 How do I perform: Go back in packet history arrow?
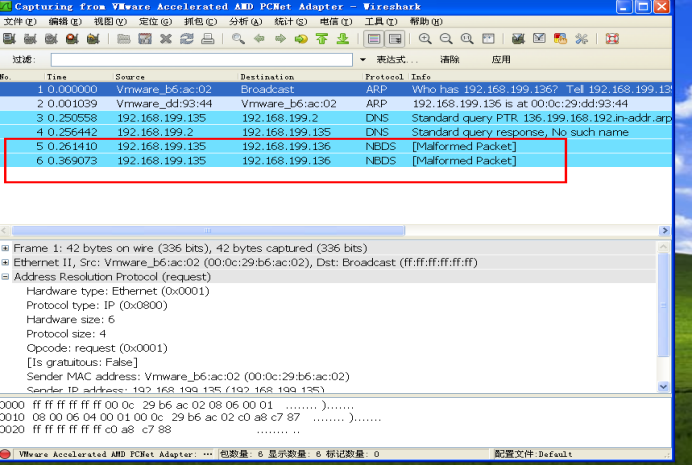(x=259, y=39)
